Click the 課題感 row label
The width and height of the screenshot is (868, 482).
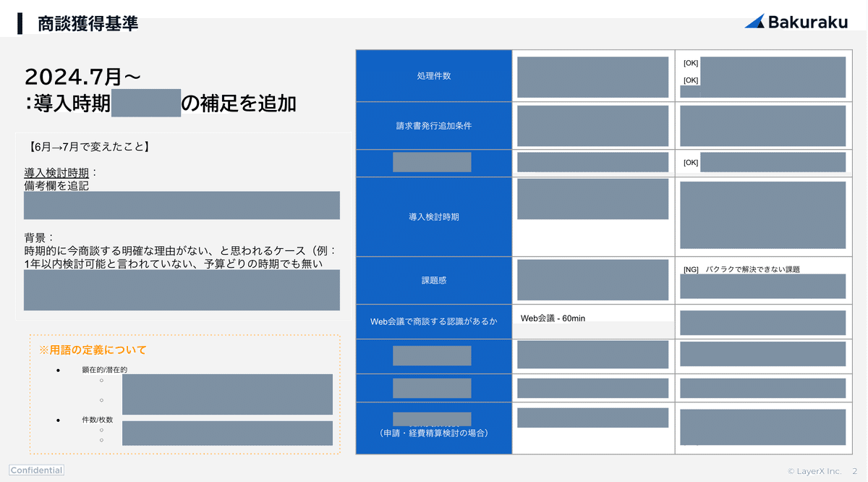coord(433,280)
